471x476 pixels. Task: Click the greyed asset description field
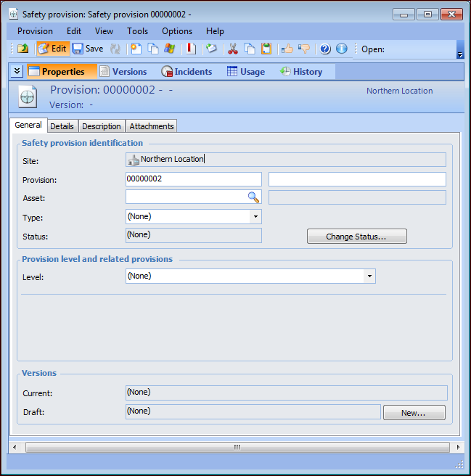pyautogui.click(x=357, y=197)
